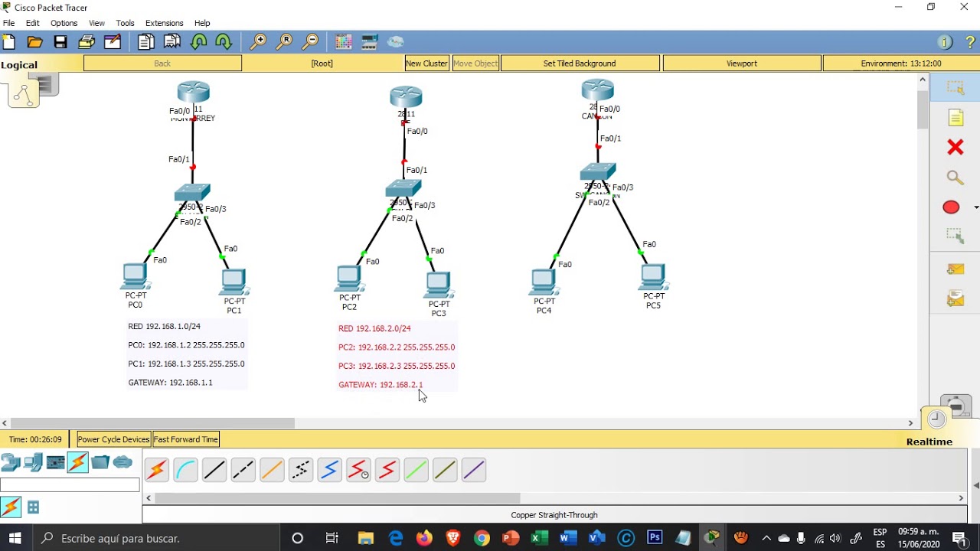This screenshot has height=551, width=980.
Task: Click the Copy icon in toolbar
Action: tap(146, 42)
